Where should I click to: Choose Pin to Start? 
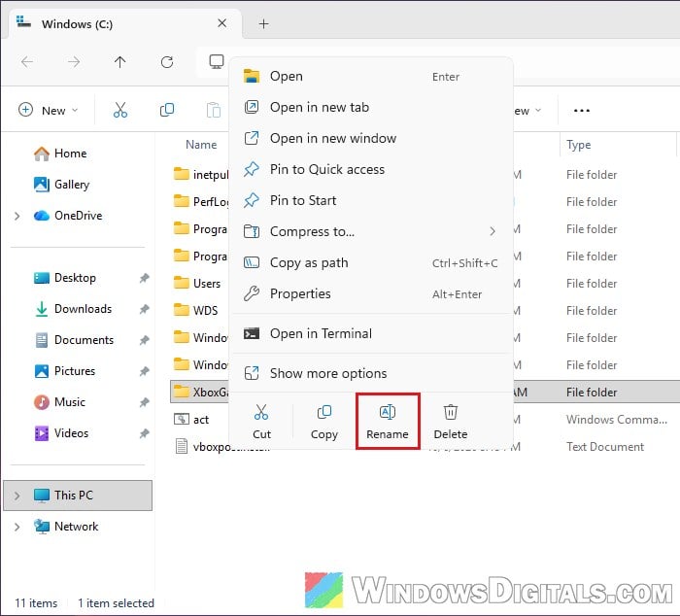[371, 200]
